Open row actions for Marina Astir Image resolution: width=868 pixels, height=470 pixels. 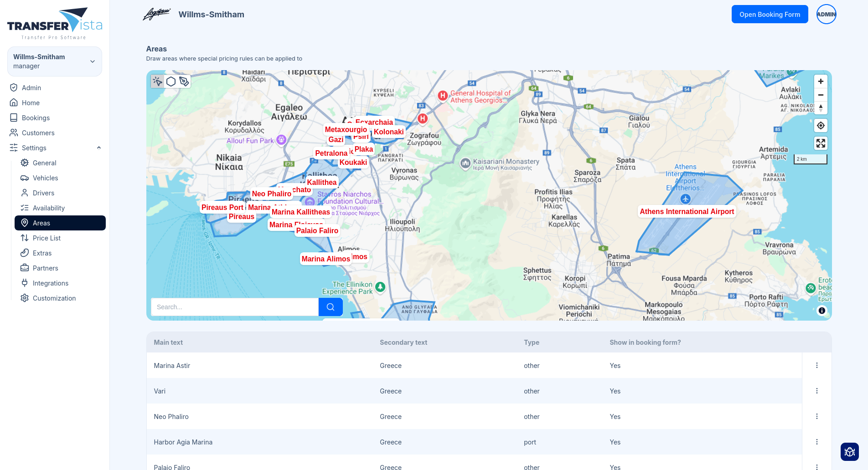817,365
